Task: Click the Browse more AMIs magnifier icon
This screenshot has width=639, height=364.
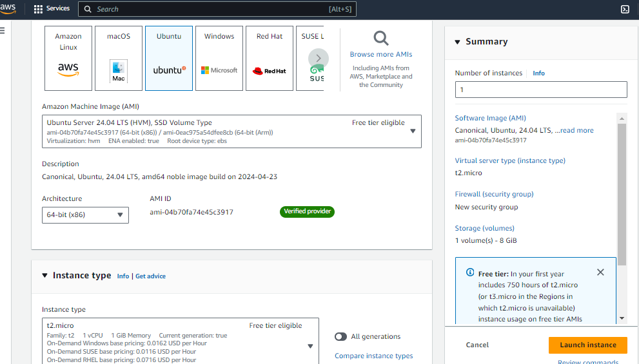Action: coord(381,38)
